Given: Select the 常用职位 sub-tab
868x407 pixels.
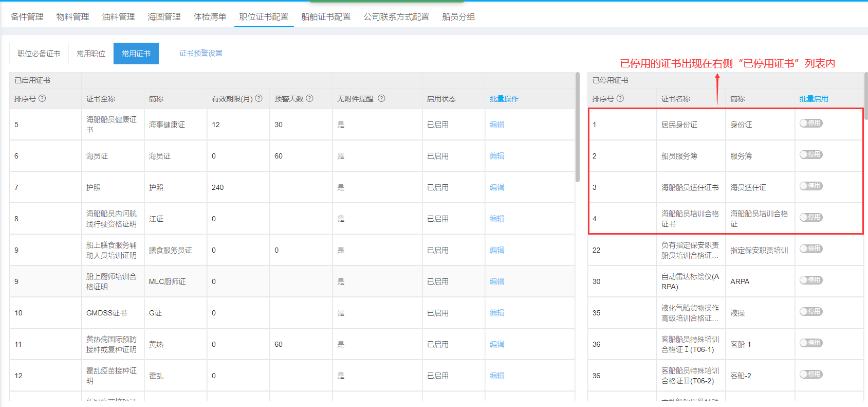Looking at the screenshot, I should click(x=91, y=54).
